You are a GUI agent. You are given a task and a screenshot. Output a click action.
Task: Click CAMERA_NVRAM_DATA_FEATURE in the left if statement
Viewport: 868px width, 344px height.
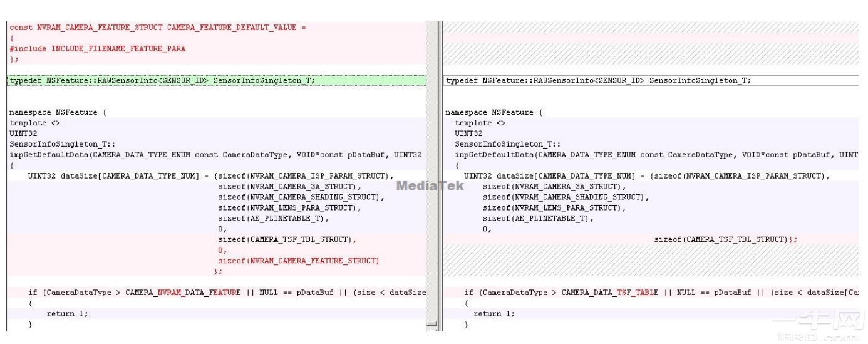pos(199,293)
